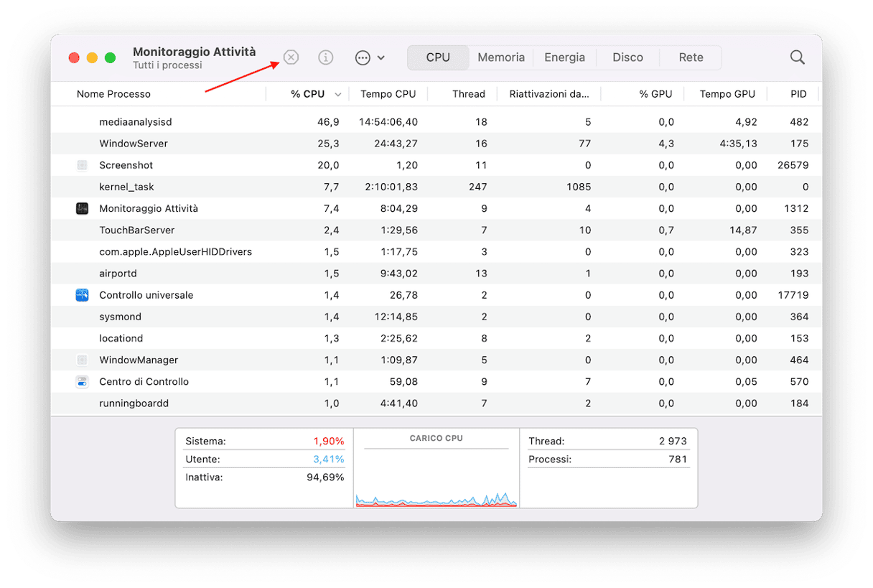The height and width of the screenshot is (588, 873).
Task: Switch to the Disco tab
Action: coord(627,57)
